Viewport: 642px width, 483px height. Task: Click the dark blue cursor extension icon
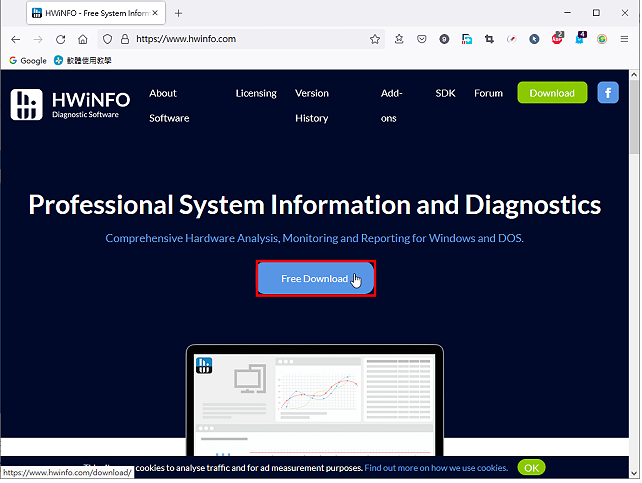[534, 39]
